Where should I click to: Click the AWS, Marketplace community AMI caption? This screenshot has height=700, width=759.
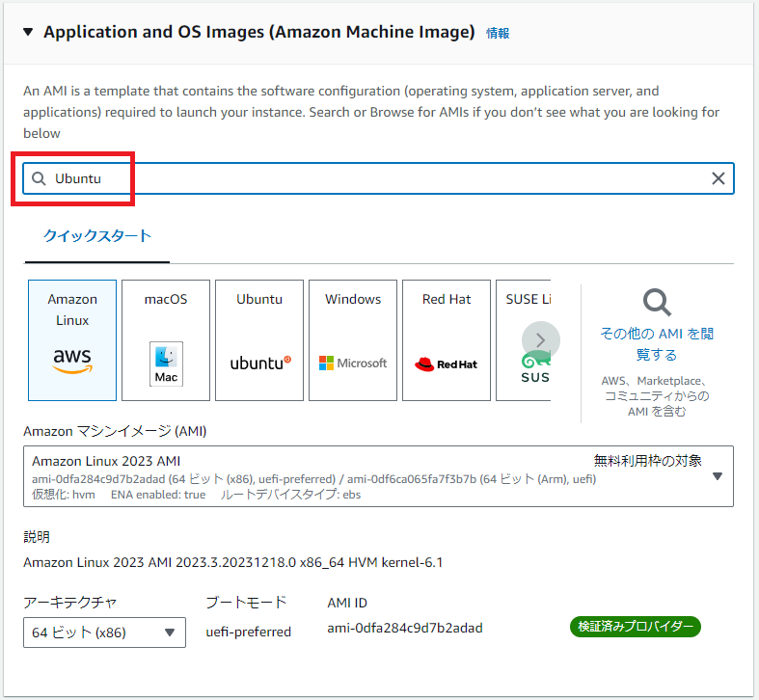click(657, 396)
